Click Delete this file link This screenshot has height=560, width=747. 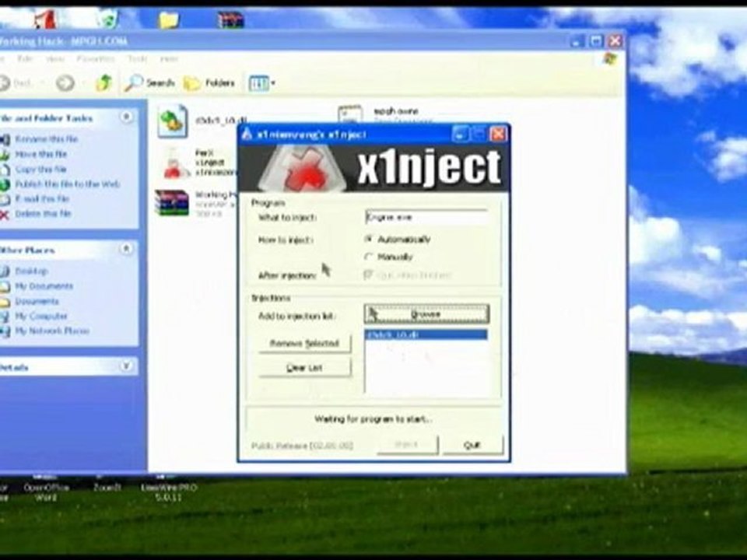coord(44,214)
